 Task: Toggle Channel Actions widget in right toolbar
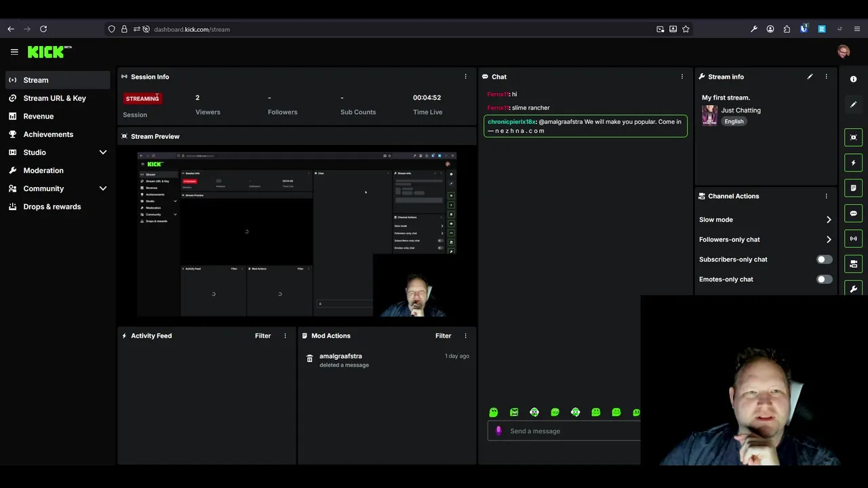[x=853, y=264]
